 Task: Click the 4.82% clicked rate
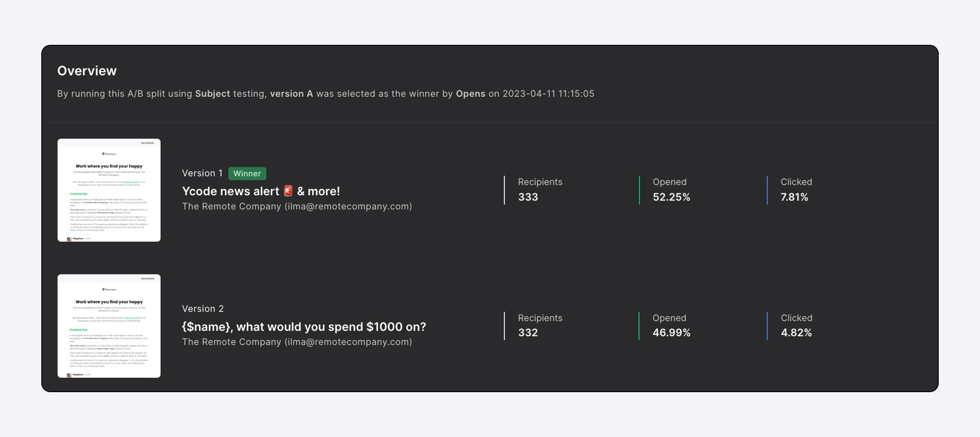796,333
